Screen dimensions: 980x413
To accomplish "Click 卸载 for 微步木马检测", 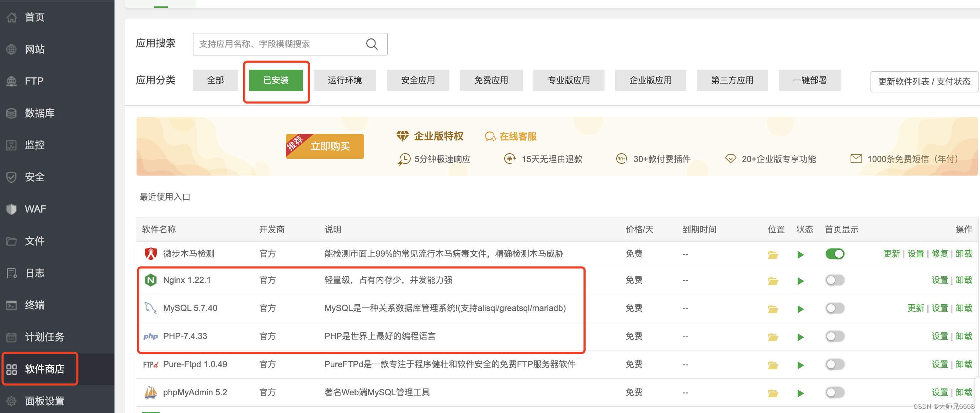I will point(964,254).
